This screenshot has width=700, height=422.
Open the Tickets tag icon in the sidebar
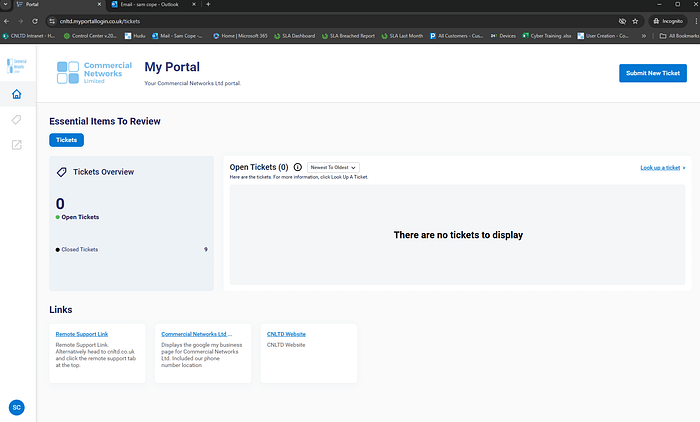17,119
